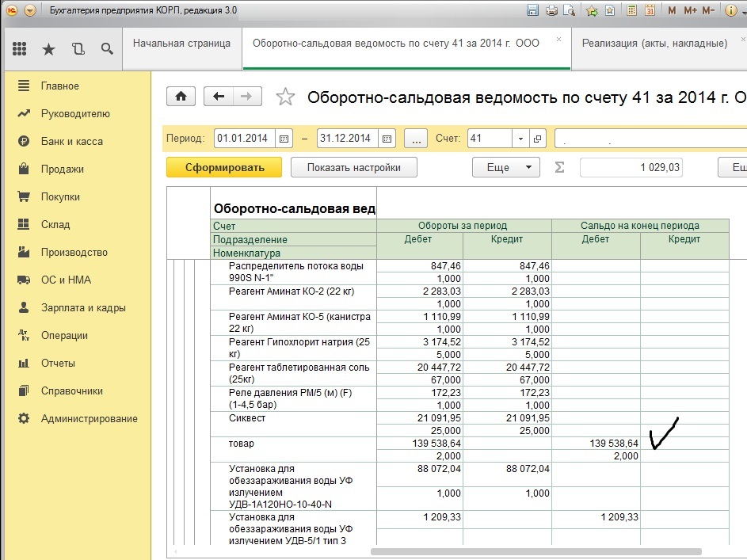Click the magnifier search icon in panel
Viewport: 747px width, 560px height.
click(x=107, y=49)
